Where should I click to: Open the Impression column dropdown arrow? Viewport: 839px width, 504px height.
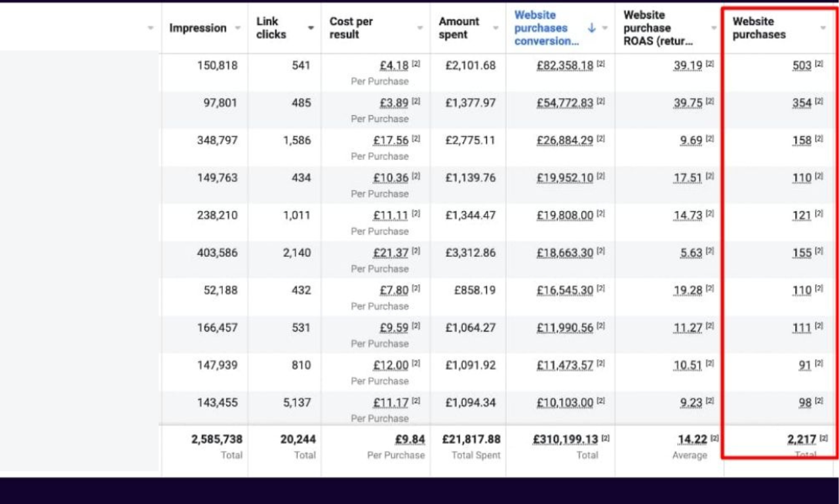(x=237, y=28)
